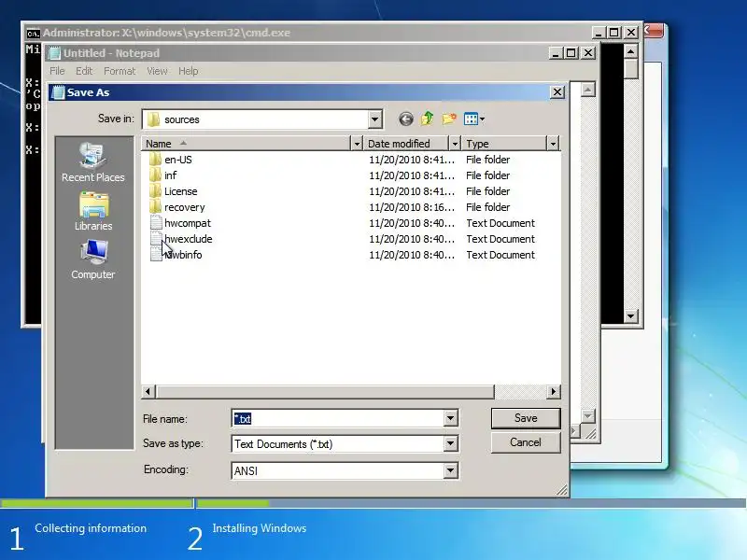Open Notepad View menu

(x=157, y=71)
